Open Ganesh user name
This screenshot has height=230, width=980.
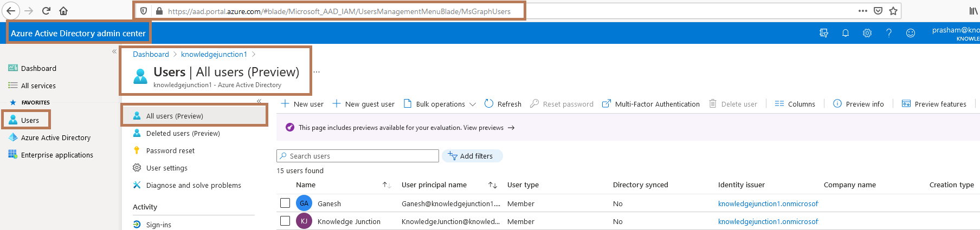click(x=329, y=203)
